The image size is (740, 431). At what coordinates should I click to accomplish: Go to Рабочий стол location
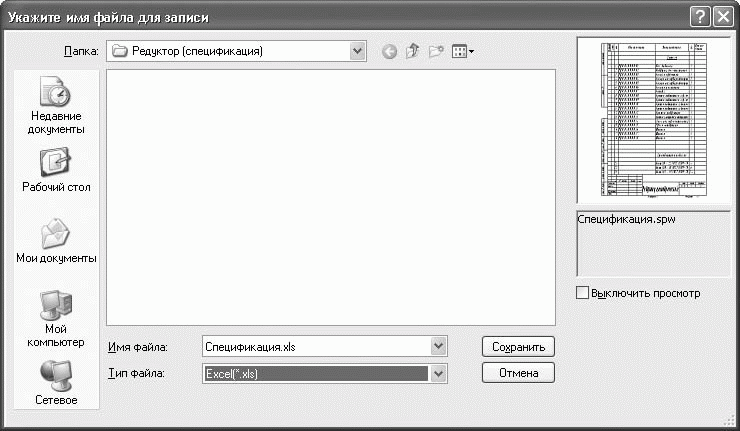click(x=56, y=168)
